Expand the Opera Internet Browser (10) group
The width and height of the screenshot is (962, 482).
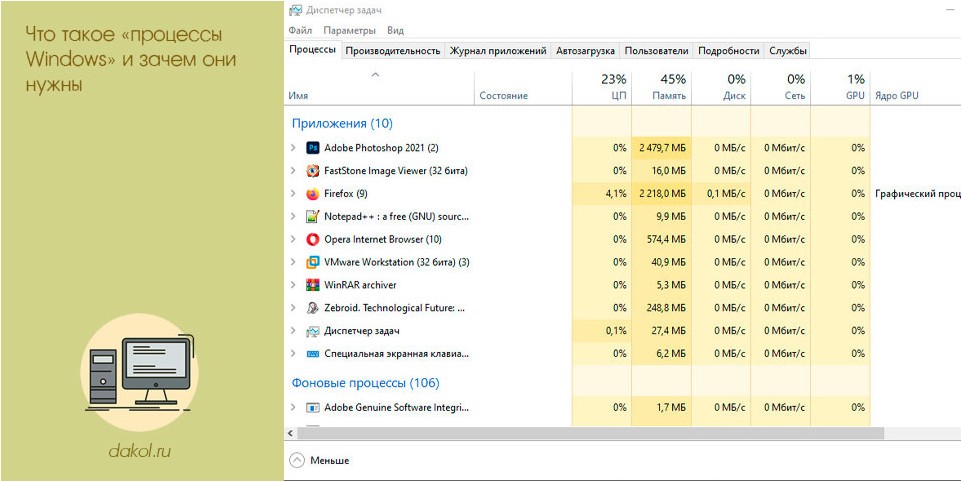click(293, 239)
